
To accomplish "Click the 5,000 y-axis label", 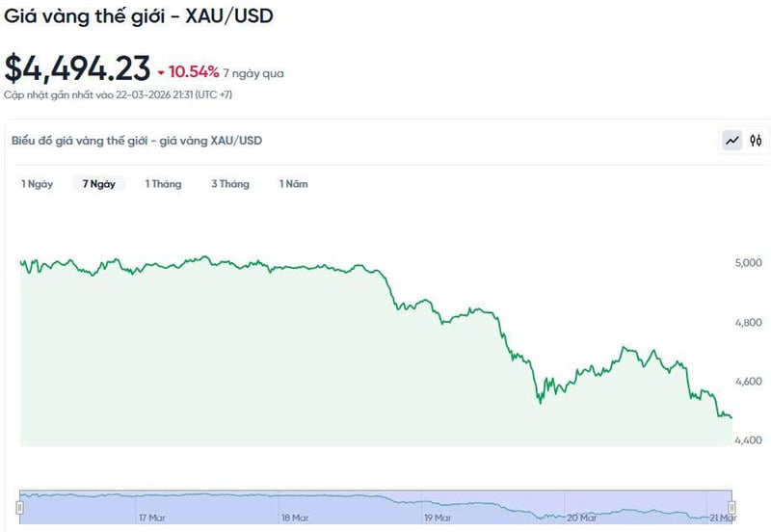I will 749,262.
